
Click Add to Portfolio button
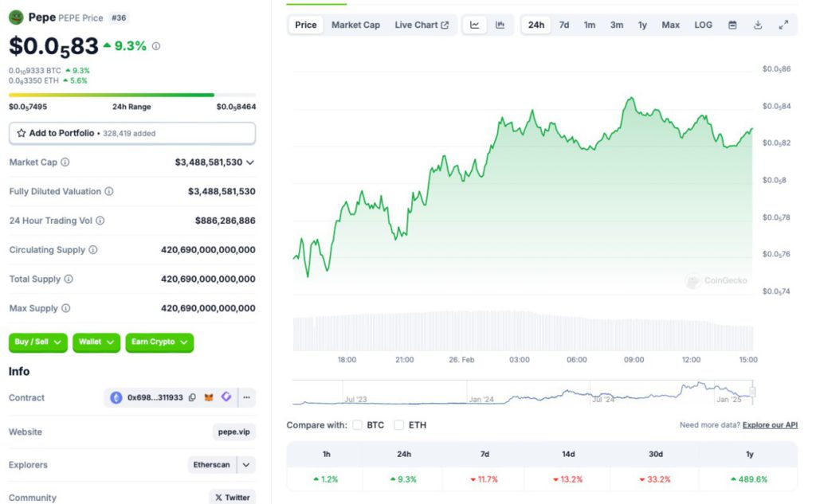coord(132,133)
